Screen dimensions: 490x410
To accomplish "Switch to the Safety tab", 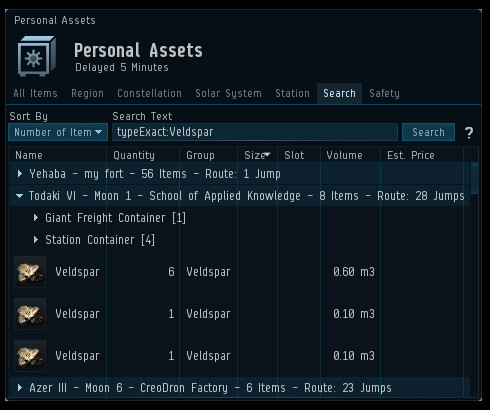I will (384, 93).
